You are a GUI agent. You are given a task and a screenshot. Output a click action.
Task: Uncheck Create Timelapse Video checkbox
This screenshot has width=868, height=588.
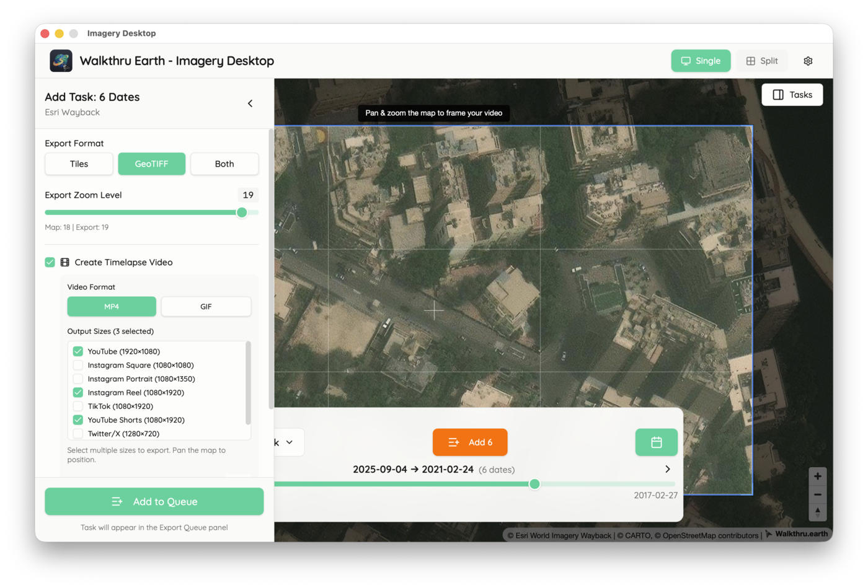(50, 262)
